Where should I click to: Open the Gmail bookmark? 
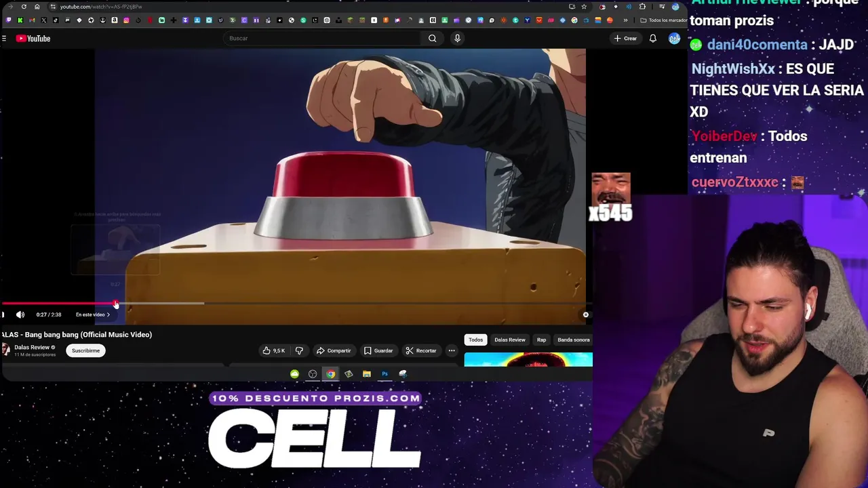pyautogui.click(x=32, y=20)
